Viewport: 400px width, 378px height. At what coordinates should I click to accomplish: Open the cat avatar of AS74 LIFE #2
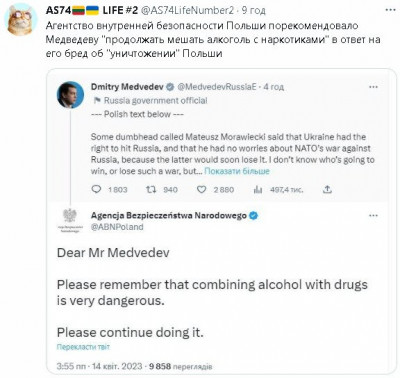[19, 19]
